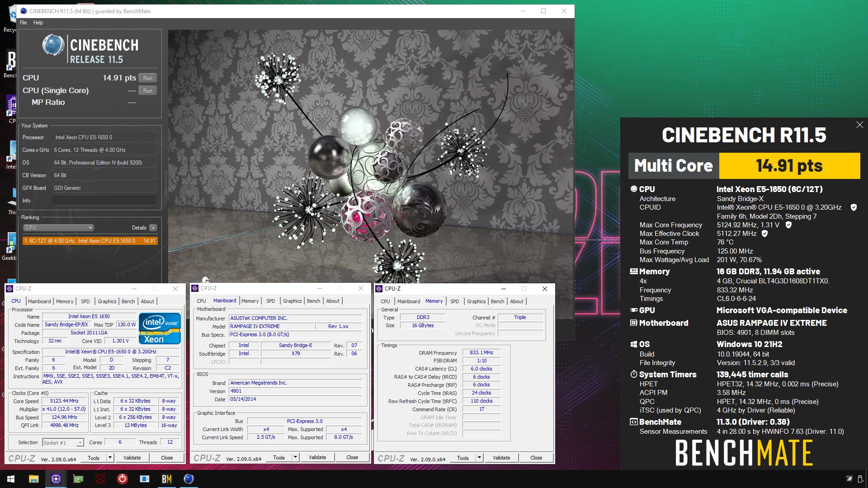Click the 14.91 pts yellow score banner

(789, 166)
